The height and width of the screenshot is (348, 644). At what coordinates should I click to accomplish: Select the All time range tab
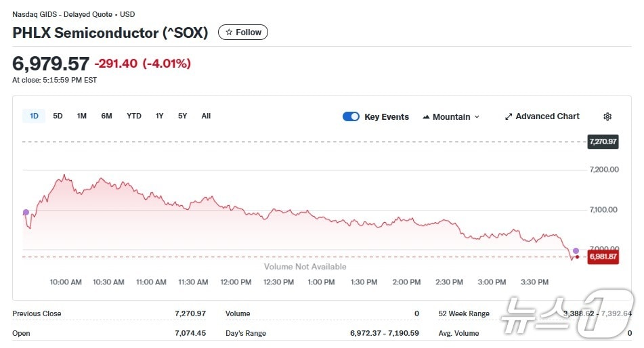(x=206, y=116)
